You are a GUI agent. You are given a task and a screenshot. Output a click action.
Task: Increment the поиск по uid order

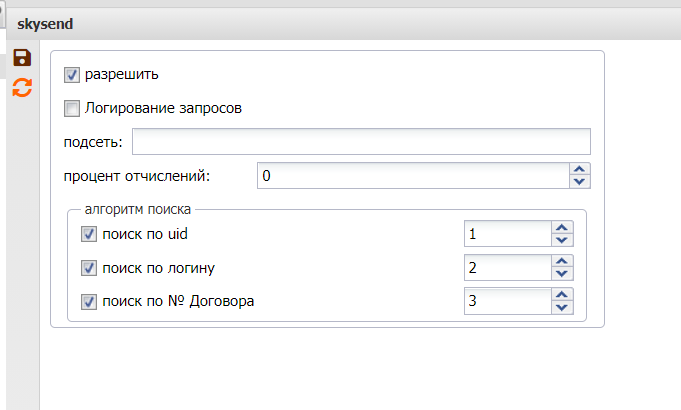click(562, 229)
